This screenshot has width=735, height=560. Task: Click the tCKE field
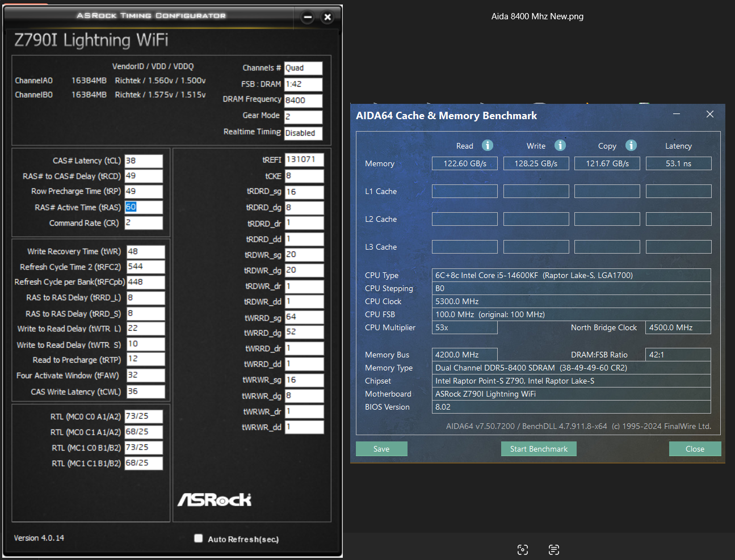tap(304, 176)
